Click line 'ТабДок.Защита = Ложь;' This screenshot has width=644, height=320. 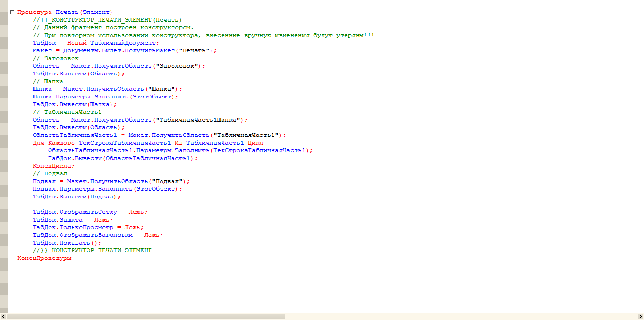pyautogui.click(x=73, y=220)
